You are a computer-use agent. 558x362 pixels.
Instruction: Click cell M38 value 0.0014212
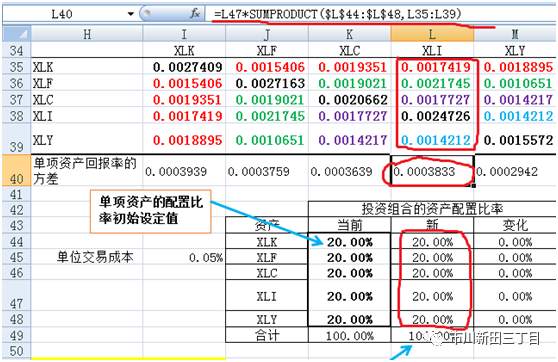pos(518,116)
